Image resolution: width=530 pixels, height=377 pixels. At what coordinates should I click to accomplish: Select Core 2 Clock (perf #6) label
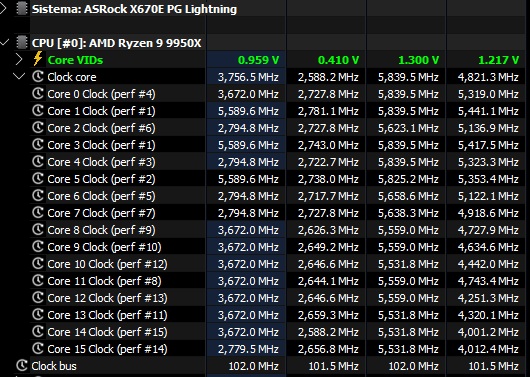pos(101,128)
